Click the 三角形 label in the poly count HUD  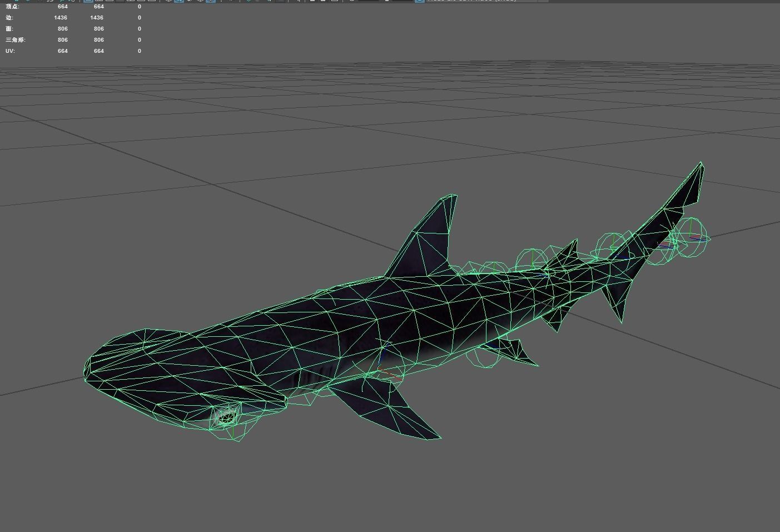[15, 40]
